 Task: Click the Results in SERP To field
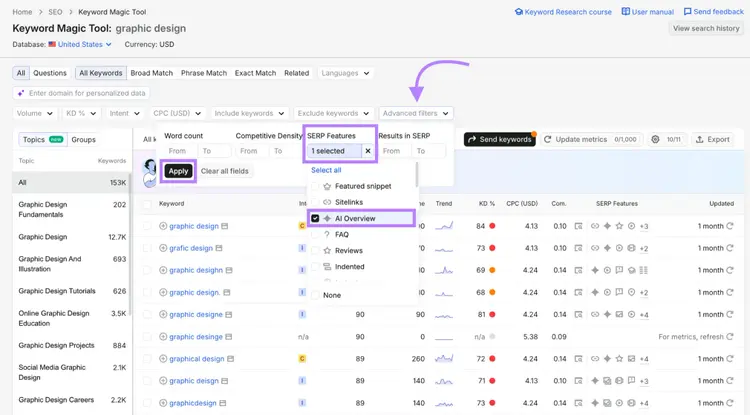pos(429,151)
